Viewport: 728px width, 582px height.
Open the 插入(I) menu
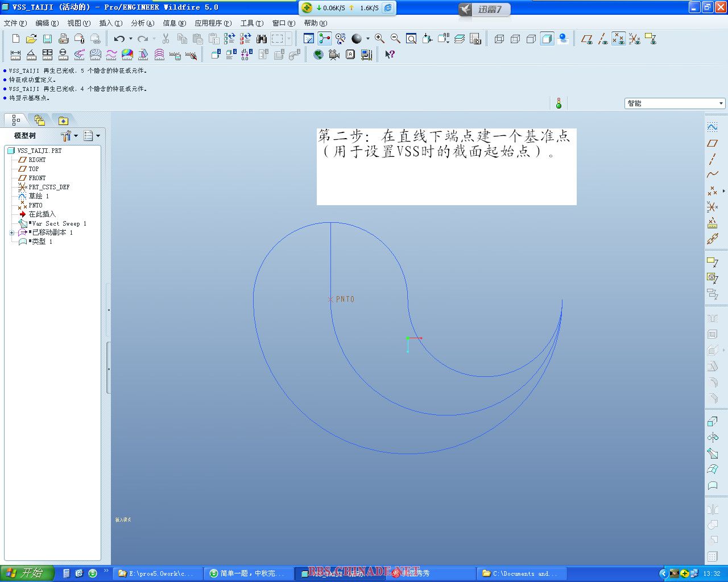click(x=110, y=23)
